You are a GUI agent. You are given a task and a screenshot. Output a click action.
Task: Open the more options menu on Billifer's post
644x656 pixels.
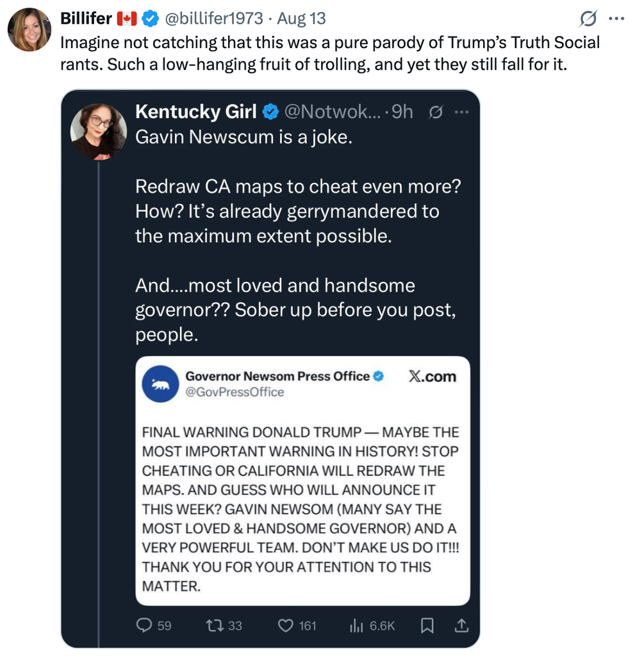pos(616,19)
